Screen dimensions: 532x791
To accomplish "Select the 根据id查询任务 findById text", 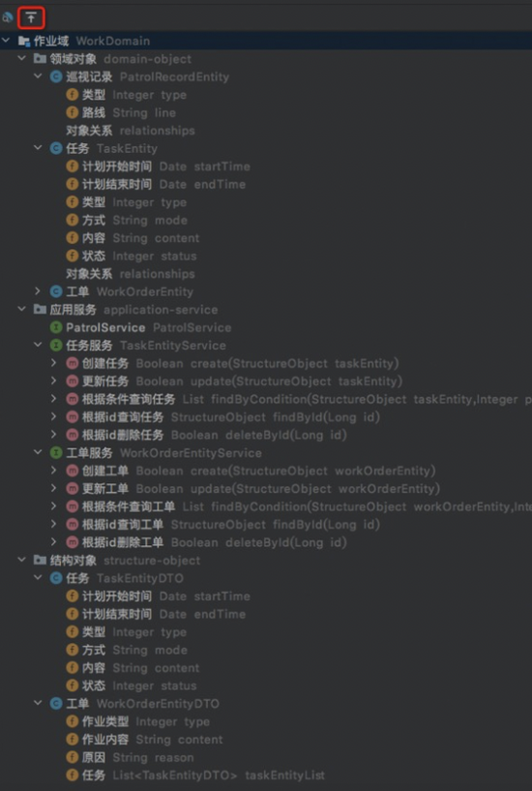I will point(231,417).
